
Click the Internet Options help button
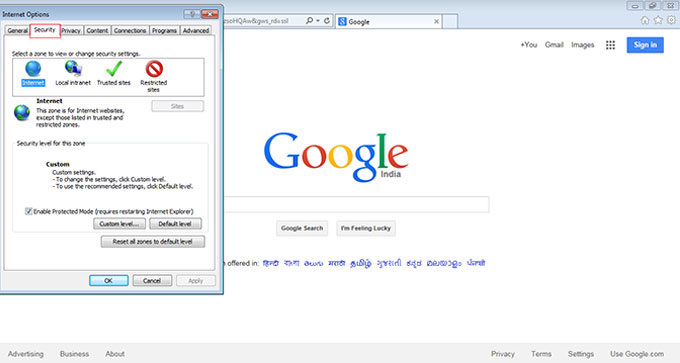[x=191, y=14]
